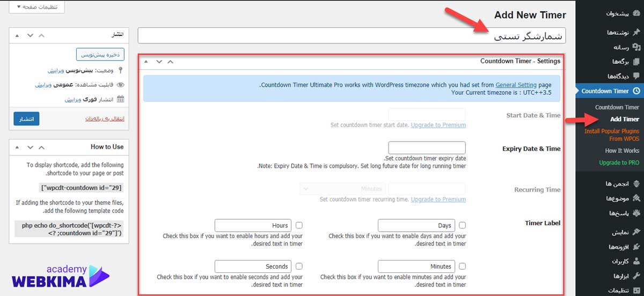The height and width of the screenshot is (296, 644).
Task: Enable the Minutes label checkbox
Action: tap(463, 267)
